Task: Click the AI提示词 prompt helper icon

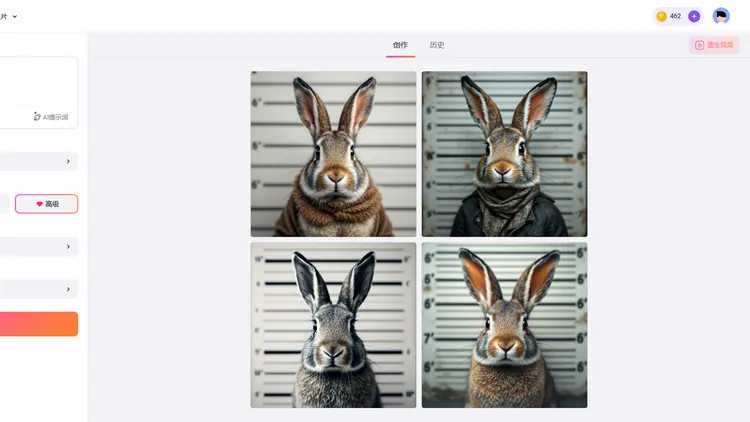Action: click(37, 117)
